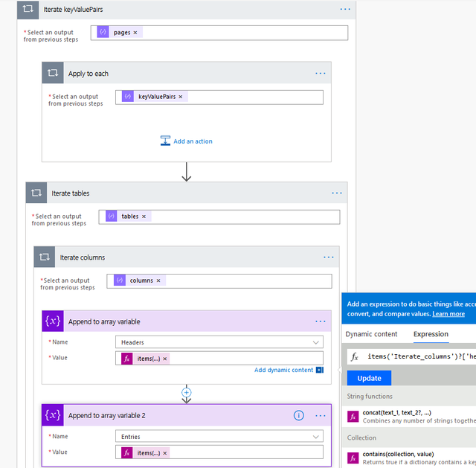Click the Iterate keyValuePairs title
The height and width of the screenshot is (468, 476).
tap(73, 10)
